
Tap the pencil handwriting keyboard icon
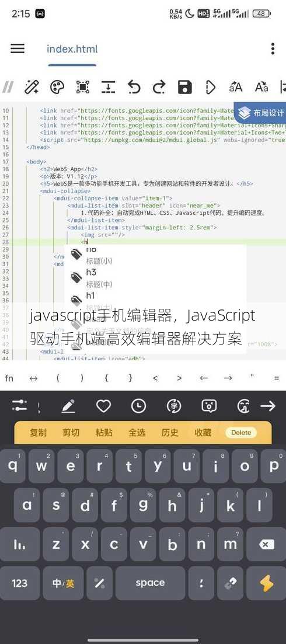[x=68, y=406]
